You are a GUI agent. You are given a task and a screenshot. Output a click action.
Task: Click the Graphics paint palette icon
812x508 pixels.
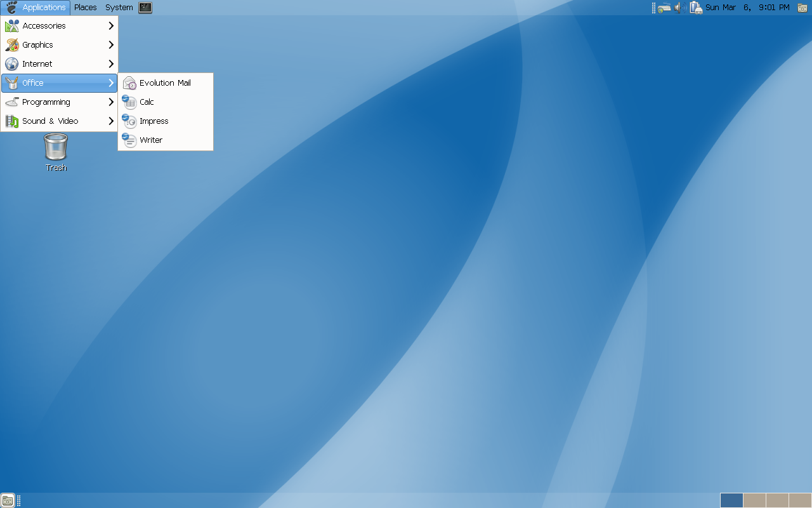pos(11,45)
